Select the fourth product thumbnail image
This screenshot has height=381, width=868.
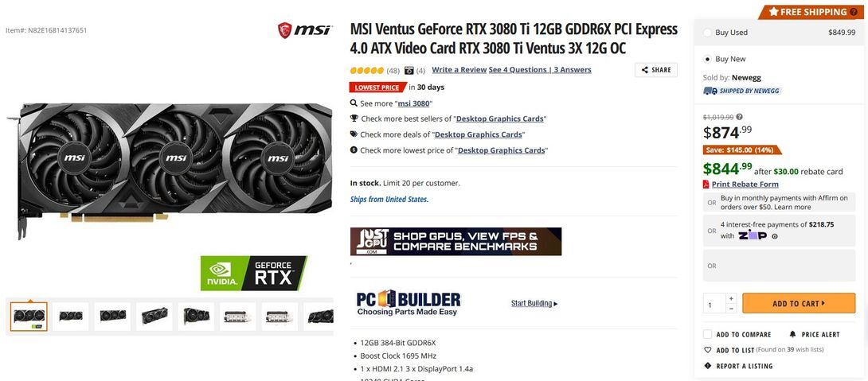tap(154, 317)
